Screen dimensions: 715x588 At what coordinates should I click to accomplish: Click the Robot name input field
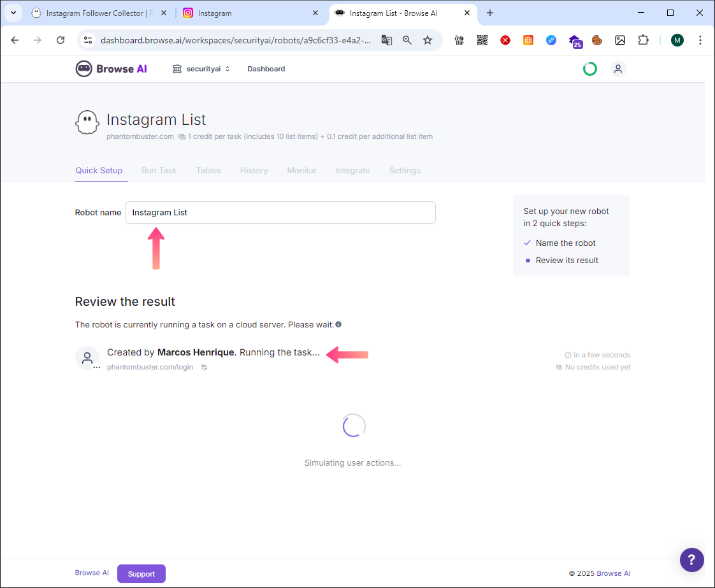pyautogui.click(x=280, y=212)
